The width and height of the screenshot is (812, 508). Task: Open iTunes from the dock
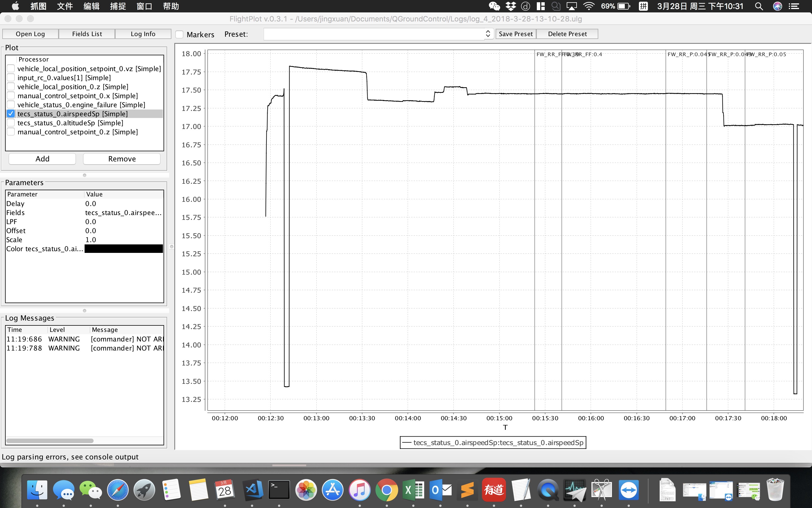(360, 490)
